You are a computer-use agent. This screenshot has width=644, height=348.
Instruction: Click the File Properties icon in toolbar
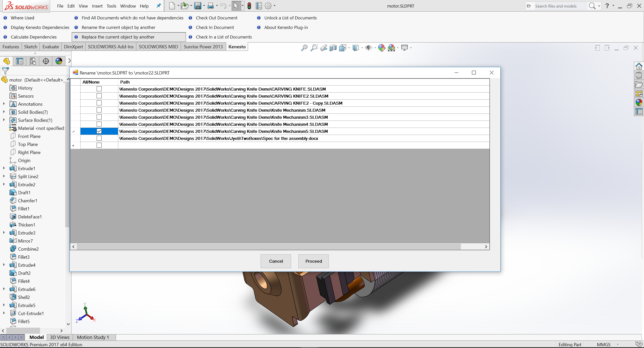tap(259, 6)
